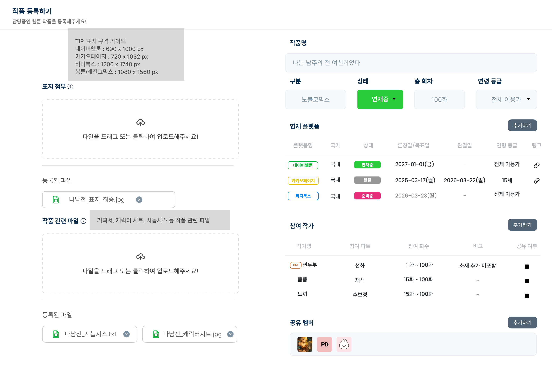Remove the 나남전_표지_최종.jpg file
The height and width of the screenshot is (392, 552).
139,200
